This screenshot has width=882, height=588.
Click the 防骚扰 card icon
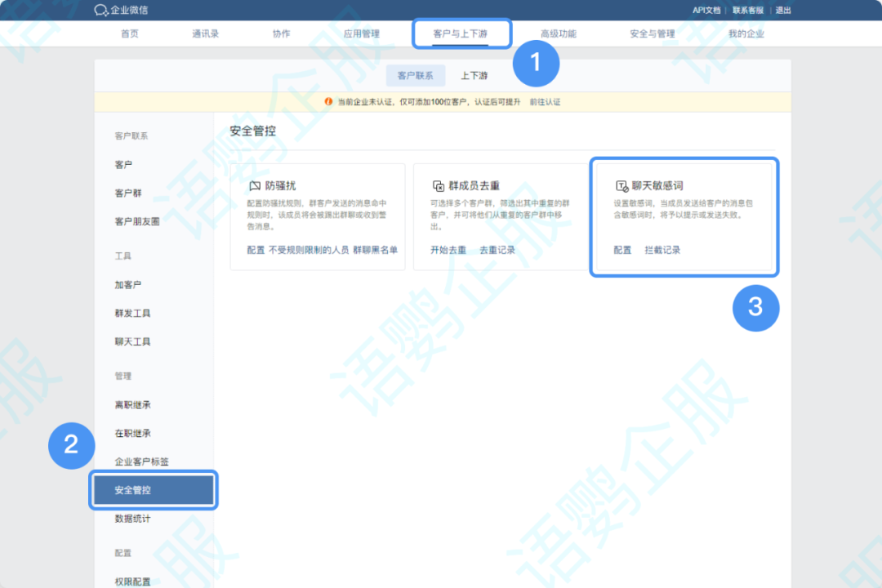pyautogui.click(x=255, y=186)
